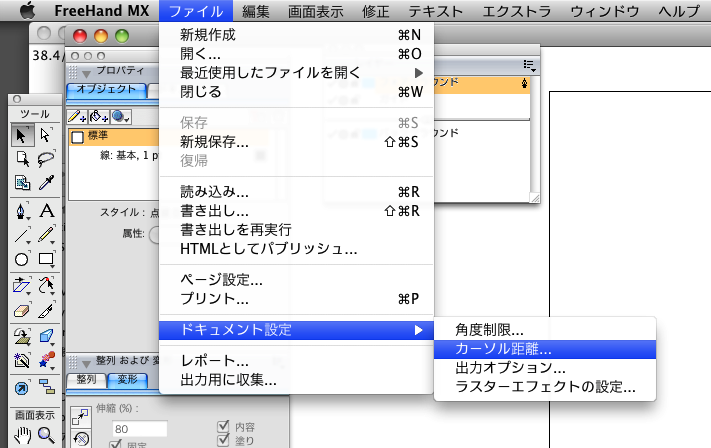Open layers panel options menu icon

click(x=530, y=65)
